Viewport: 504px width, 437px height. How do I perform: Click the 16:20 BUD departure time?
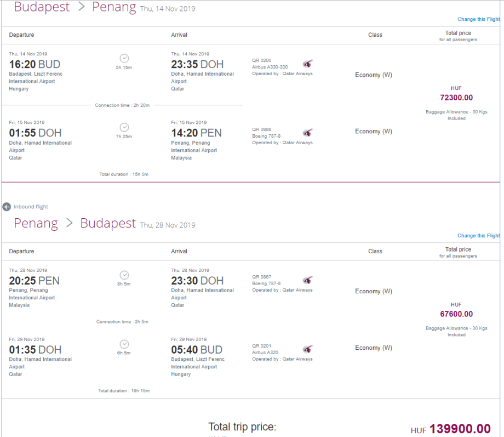(35, 64)
